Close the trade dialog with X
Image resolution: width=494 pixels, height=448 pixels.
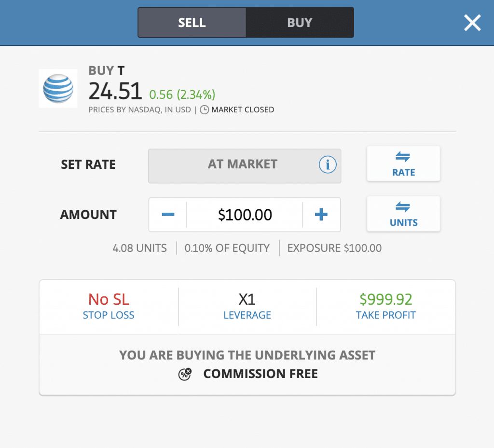[x=472, y=23]
